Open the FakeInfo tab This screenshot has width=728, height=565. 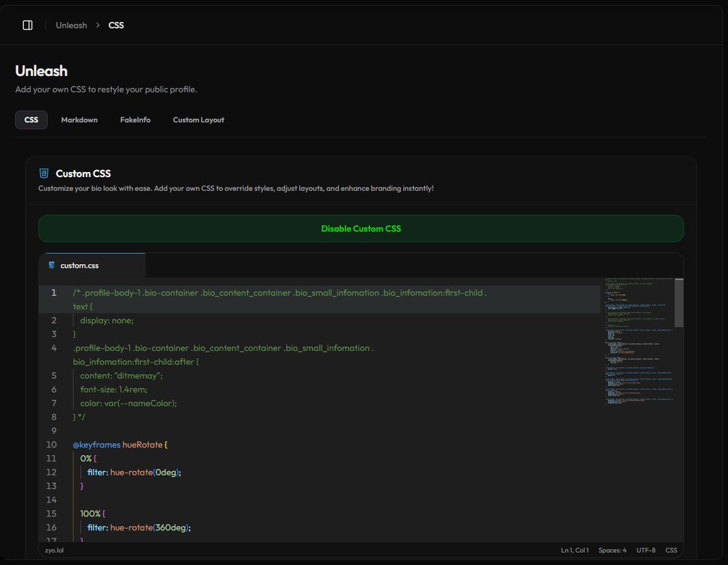(x=135, y=120)
